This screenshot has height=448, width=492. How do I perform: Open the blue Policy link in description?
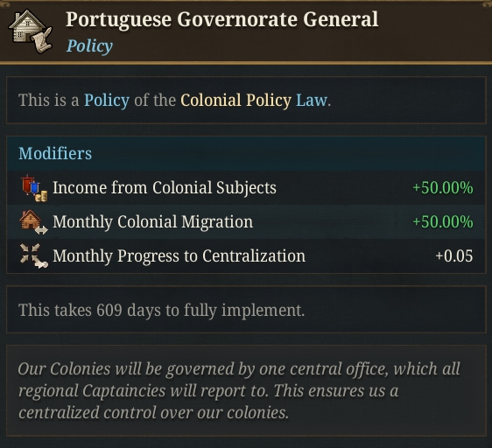[107, 101]
